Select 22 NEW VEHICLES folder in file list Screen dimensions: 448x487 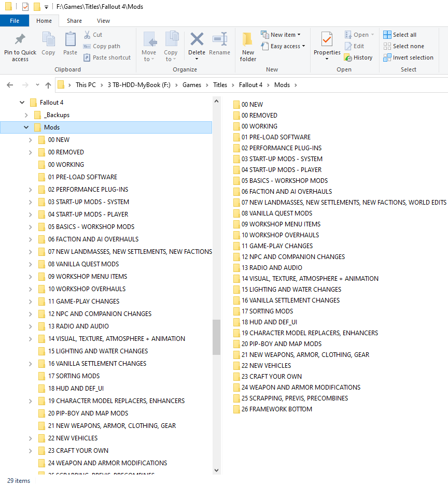coord(262,366)
